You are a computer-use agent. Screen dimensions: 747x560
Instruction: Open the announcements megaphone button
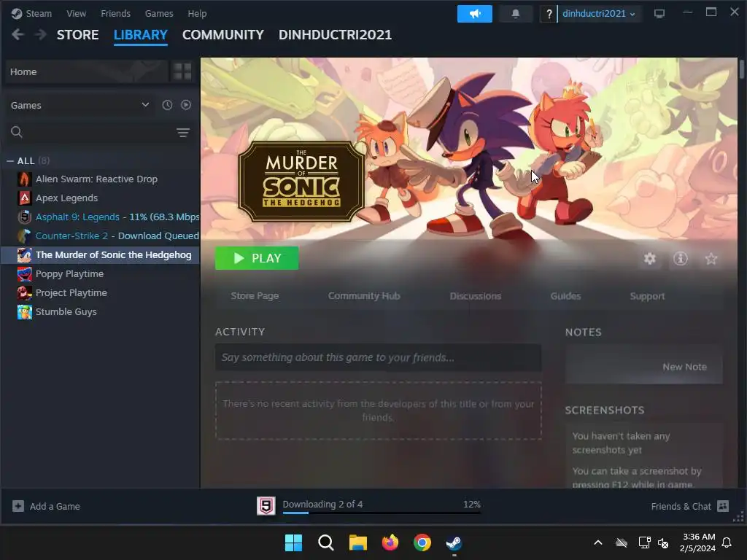click(474, 14)
